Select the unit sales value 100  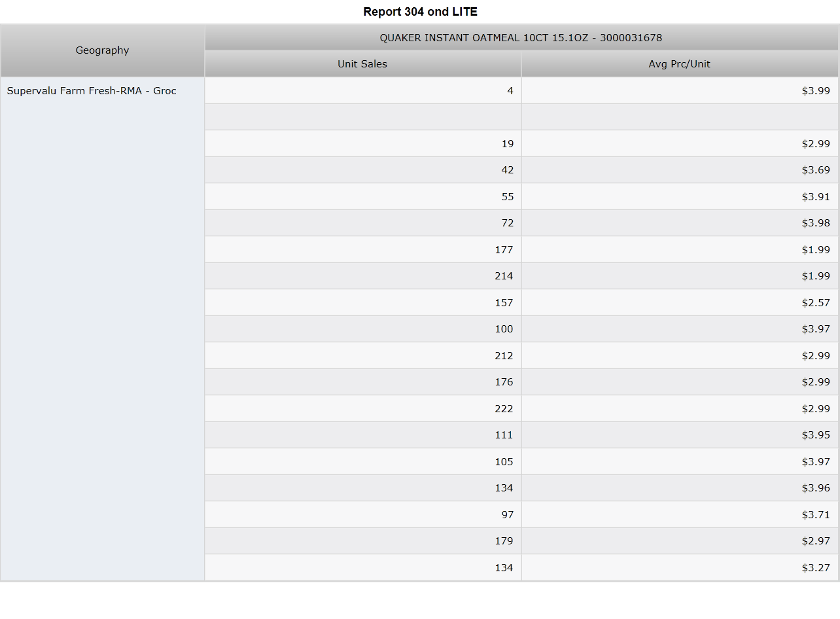pos(363,329)
